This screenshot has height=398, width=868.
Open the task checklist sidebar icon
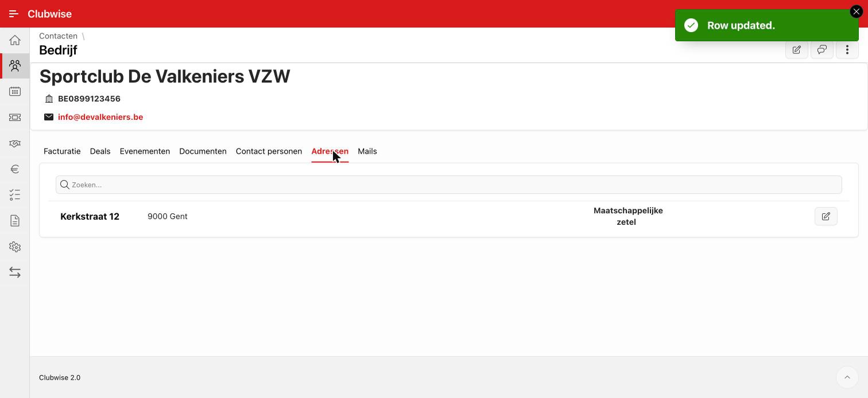click(15, 195)
